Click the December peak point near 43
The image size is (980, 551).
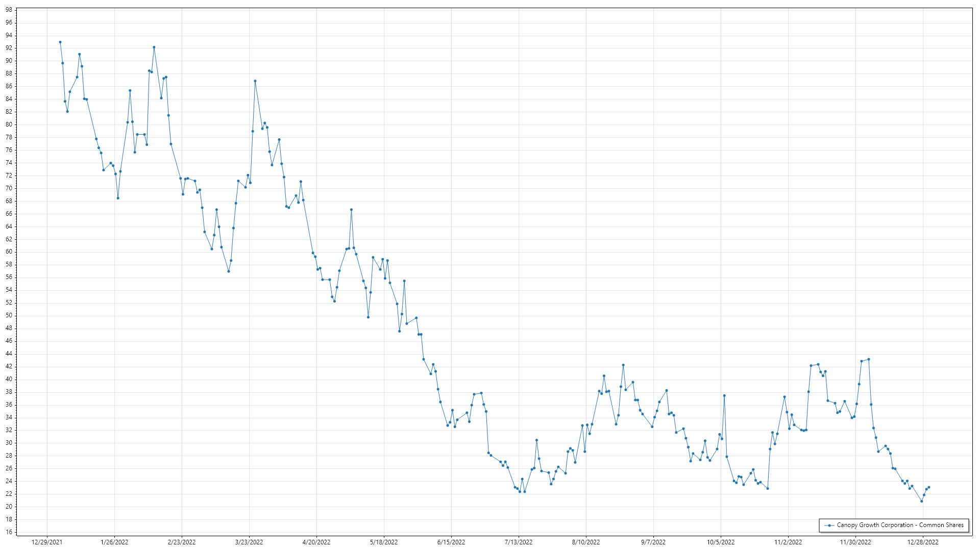click(869, 359)
